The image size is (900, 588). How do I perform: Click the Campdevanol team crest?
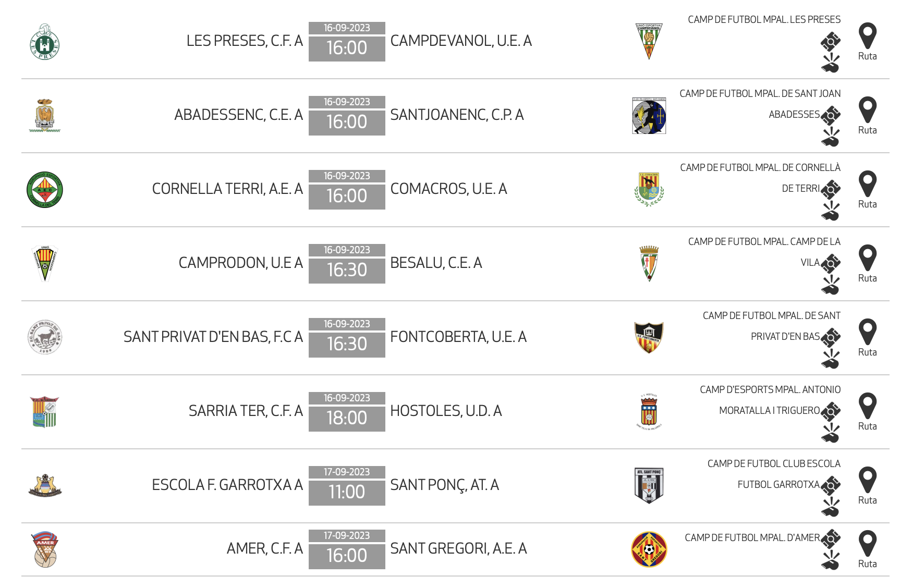pyautogui.click(x=649, y=41)
